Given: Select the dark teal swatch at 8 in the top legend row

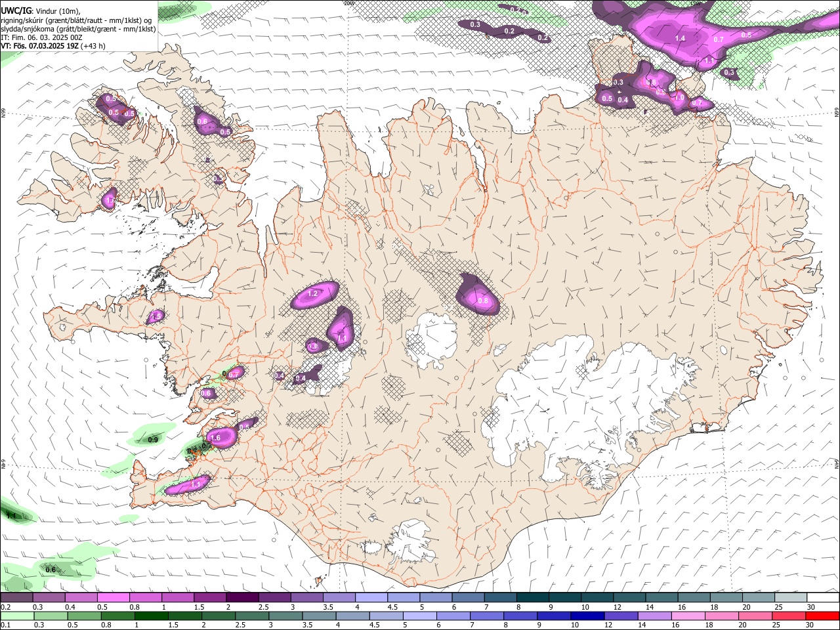Looking at the screenshot, I should pyautogui.click(x=533, y=598).
